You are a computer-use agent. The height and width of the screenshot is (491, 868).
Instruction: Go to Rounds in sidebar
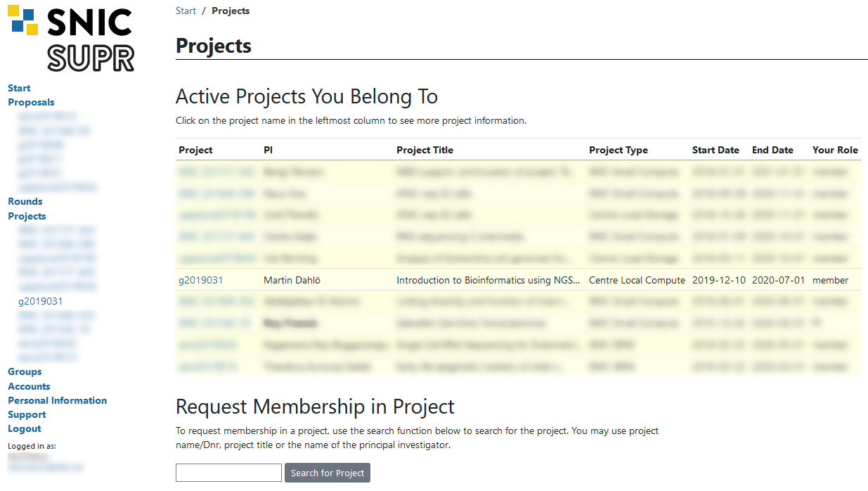25,201
